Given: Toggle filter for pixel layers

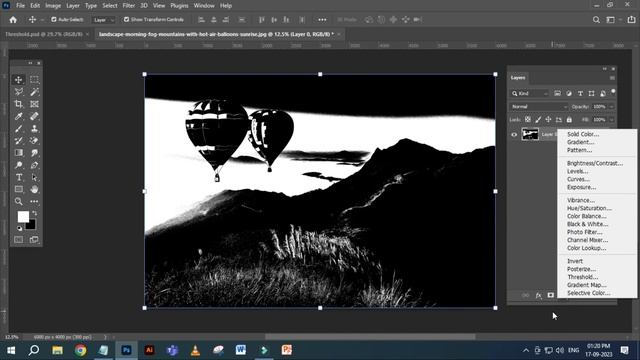Looking at the screenshot, I should 557,94.
